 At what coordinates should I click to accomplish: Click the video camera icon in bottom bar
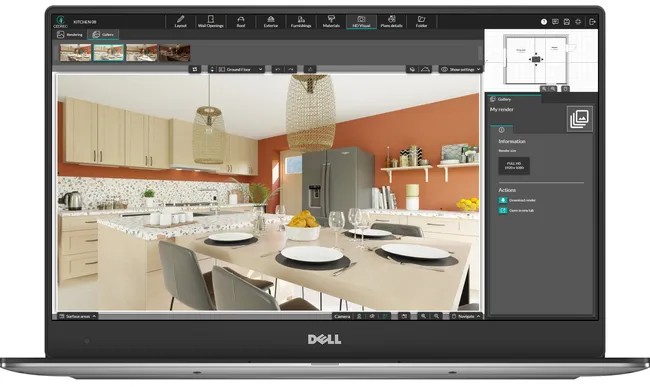click(x=404, y=316)
